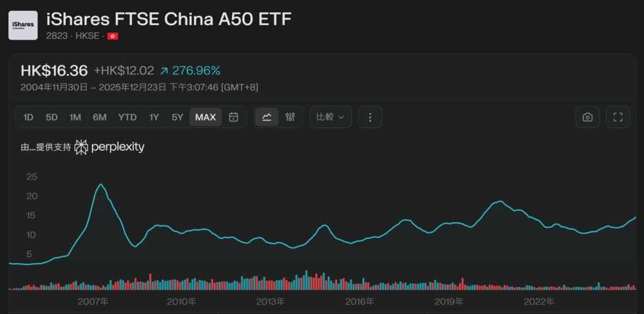Select the line chart view icon
Viewport: 644px width, 314px height.
pyautogui.click(x=267, y=117)
